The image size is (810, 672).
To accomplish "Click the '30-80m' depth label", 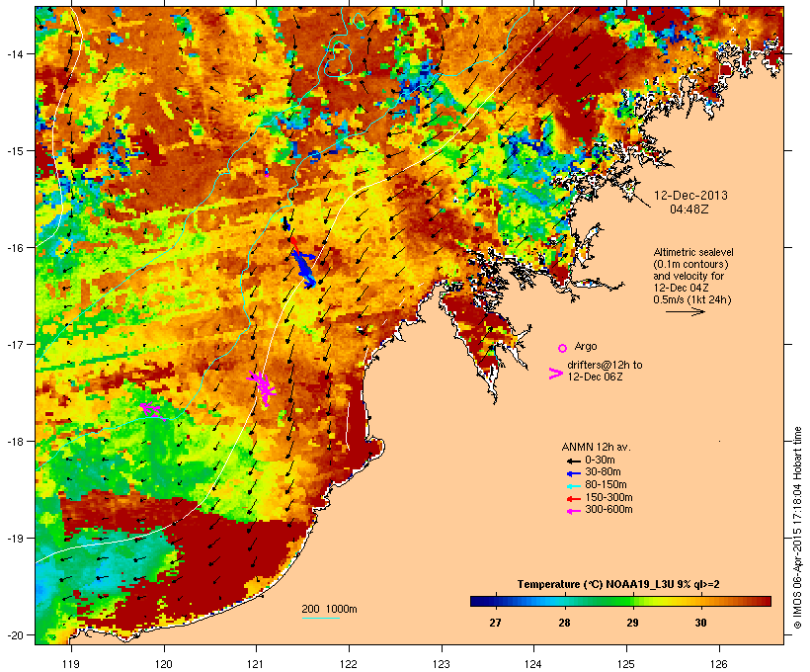I will point(603,472).
